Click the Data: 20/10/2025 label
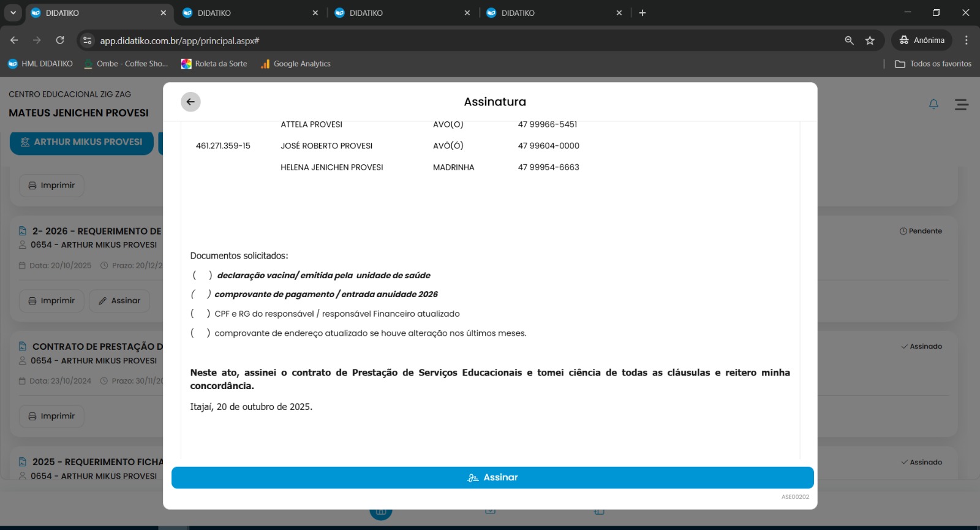This screenshot has height=530, width=980. [x=55, y=266]
